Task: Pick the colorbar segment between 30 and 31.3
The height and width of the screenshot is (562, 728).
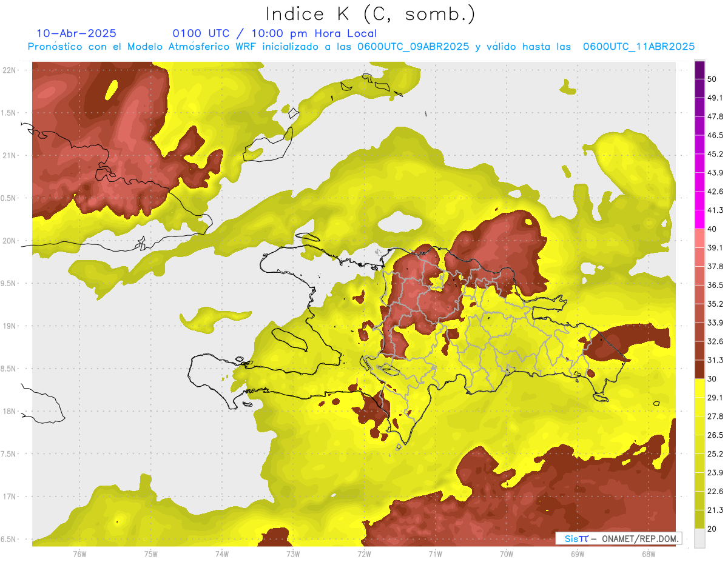Action: point(699,369)
